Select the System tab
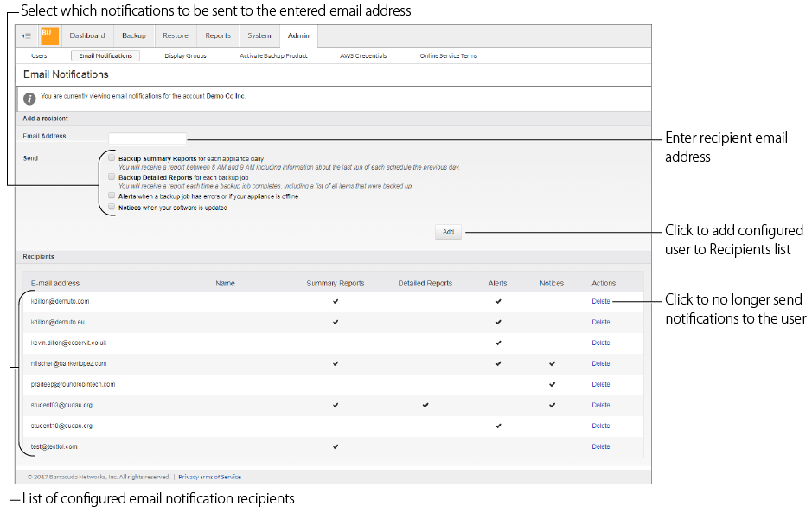This screenshot has width=812, height=513. click(259, 35)
